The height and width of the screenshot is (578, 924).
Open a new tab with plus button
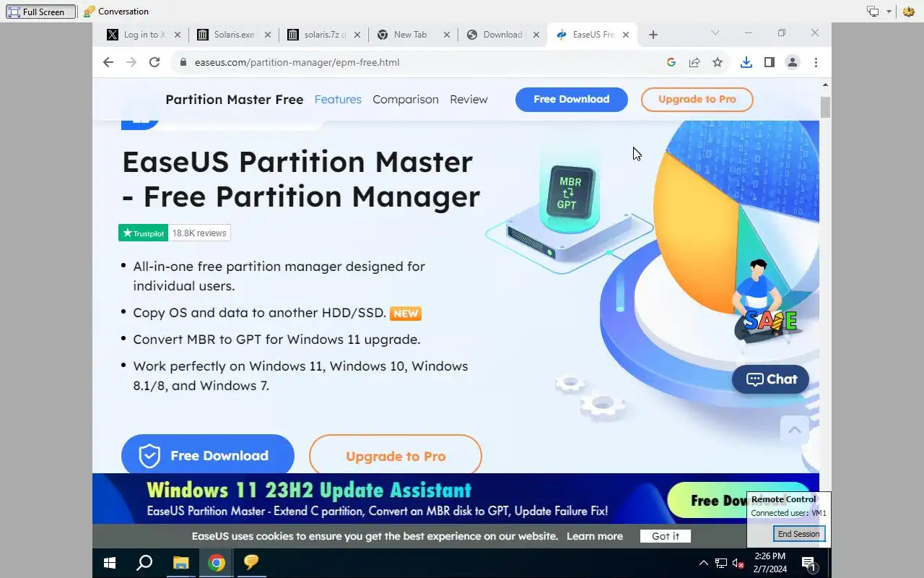(x=653, y=35)
